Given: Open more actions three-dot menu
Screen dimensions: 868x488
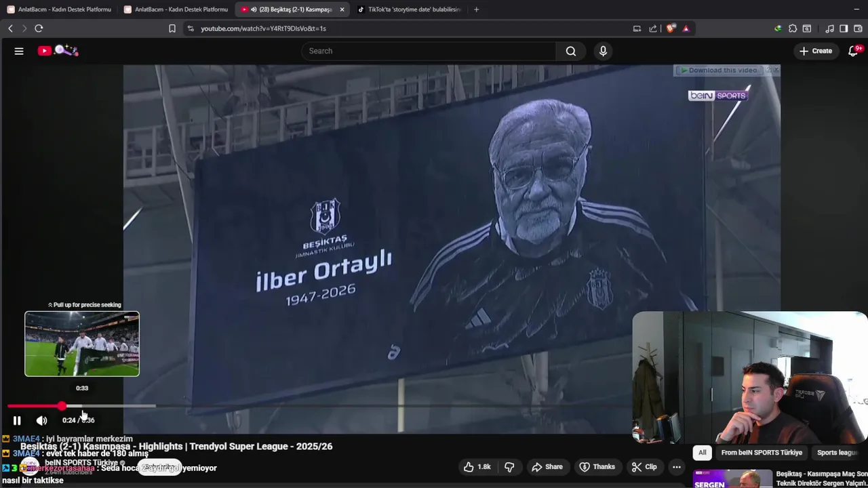Looking at the screenshot, I should (x=676, y=467).
